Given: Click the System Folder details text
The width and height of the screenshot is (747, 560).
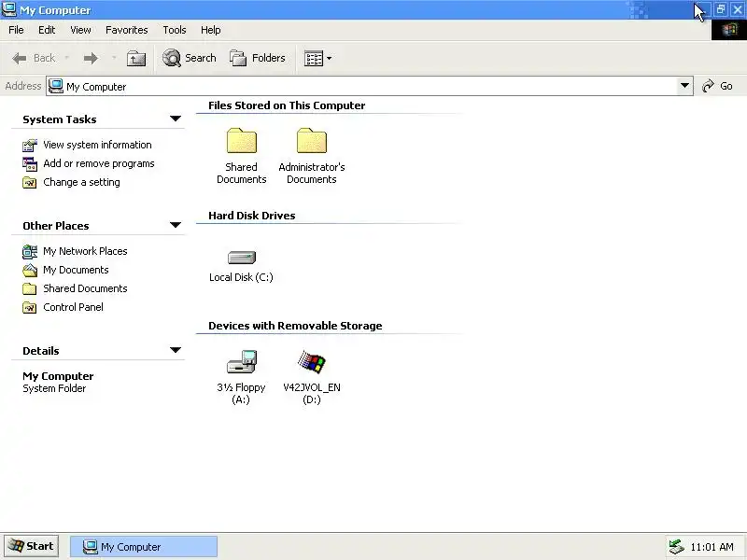Looking at the screenshot, I should [54, 388].
